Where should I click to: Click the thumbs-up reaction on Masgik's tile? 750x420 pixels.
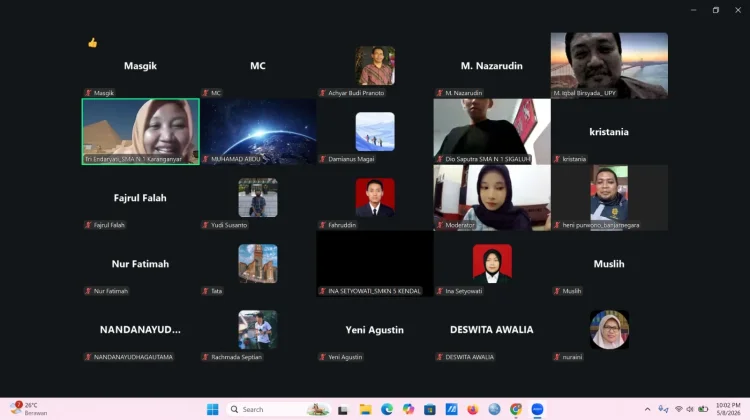point(92,43)
